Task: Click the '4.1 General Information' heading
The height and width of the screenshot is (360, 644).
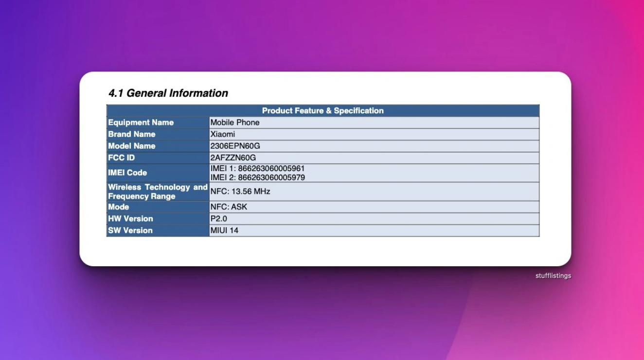Action: pos(168,93)
